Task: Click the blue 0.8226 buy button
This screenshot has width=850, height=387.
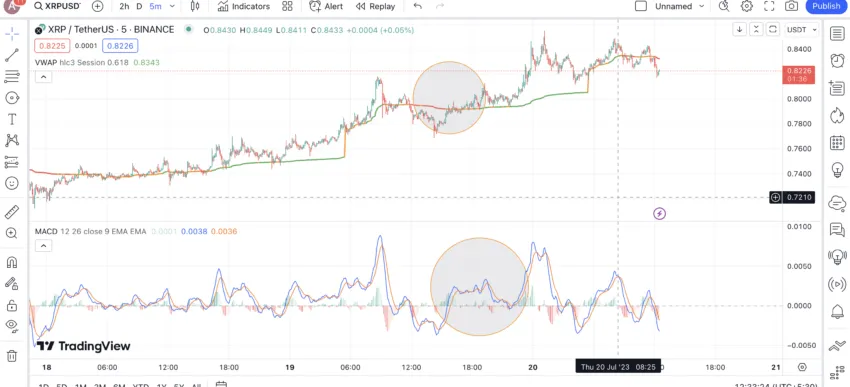Action: pyautogui.click(x=120, y=46)
